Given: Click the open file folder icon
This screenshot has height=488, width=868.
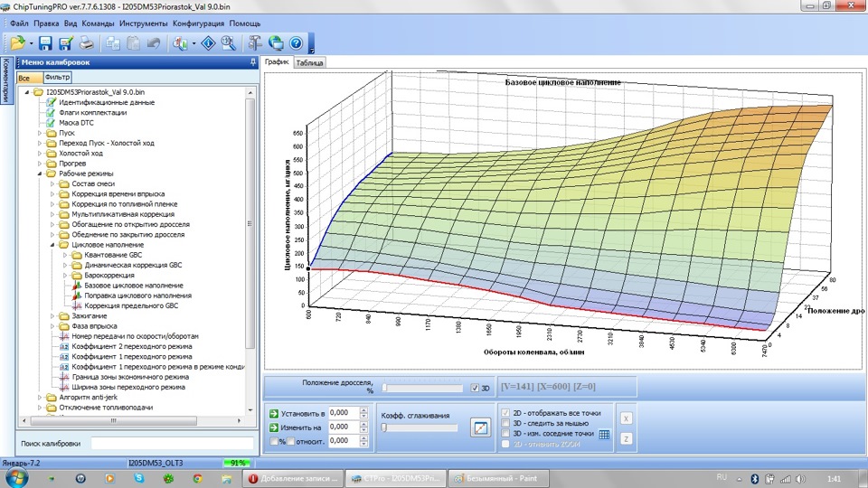Looking at the screenshot, I should (16, 42).
